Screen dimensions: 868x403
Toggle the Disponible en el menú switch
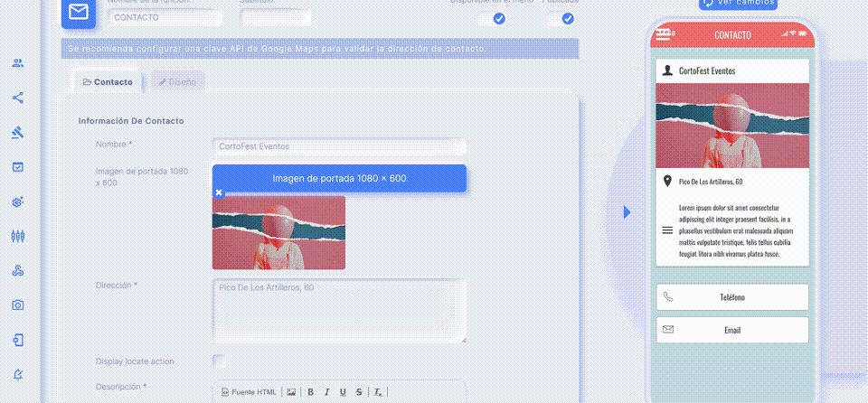click(x=492, y=19)
